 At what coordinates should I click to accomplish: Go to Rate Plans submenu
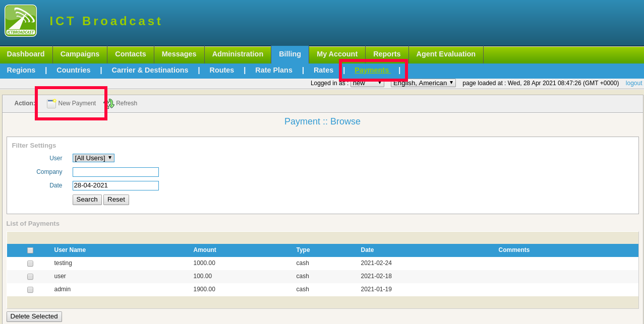tap(274, 70)
